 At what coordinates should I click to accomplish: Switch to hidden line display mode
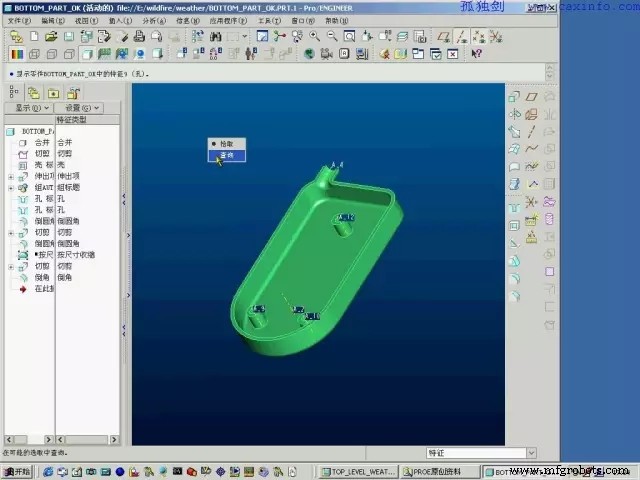(52, 54)
